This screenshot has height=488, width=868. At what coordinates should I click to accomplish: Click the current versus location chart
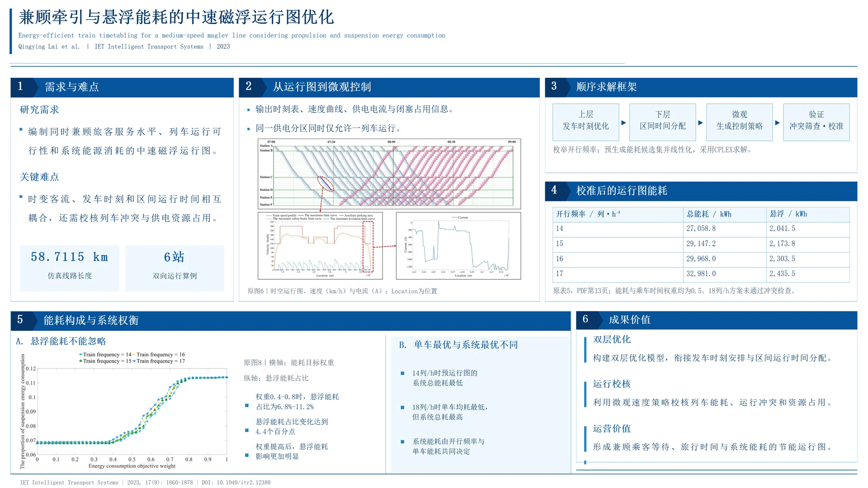coord(458,246)
